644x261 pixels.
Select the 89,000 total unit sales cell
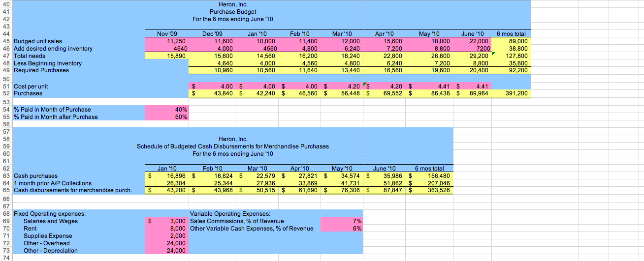[x=511, y=41]
